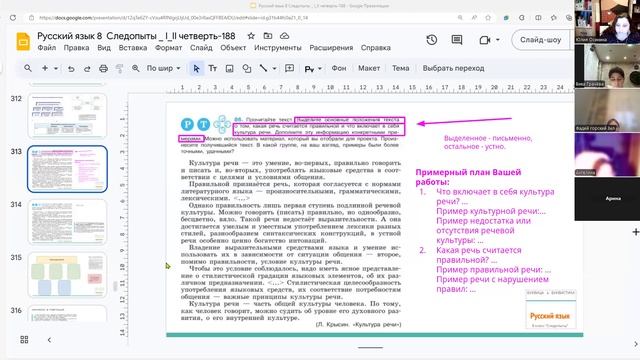The image size is (640, 360).
Task: Reload the browser page
Action: pyautogui.click(x=13, y=18)
